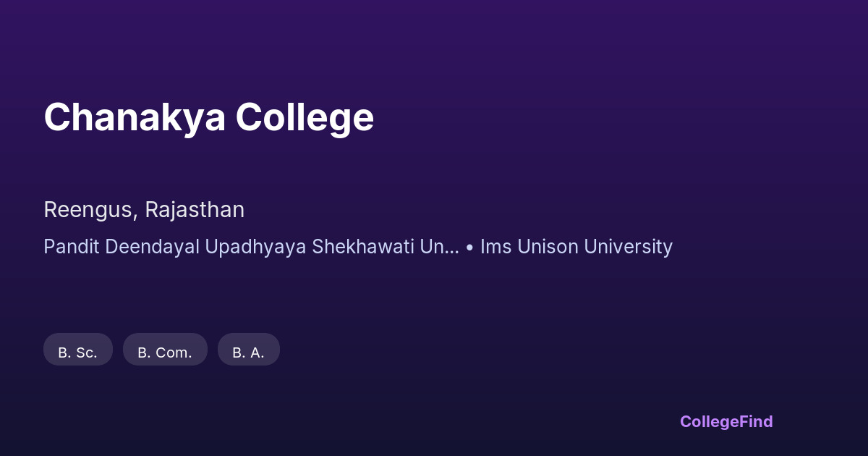Click the word Shekhawati in affiliation line
868x456 pixels.
[x=366, y=247]
